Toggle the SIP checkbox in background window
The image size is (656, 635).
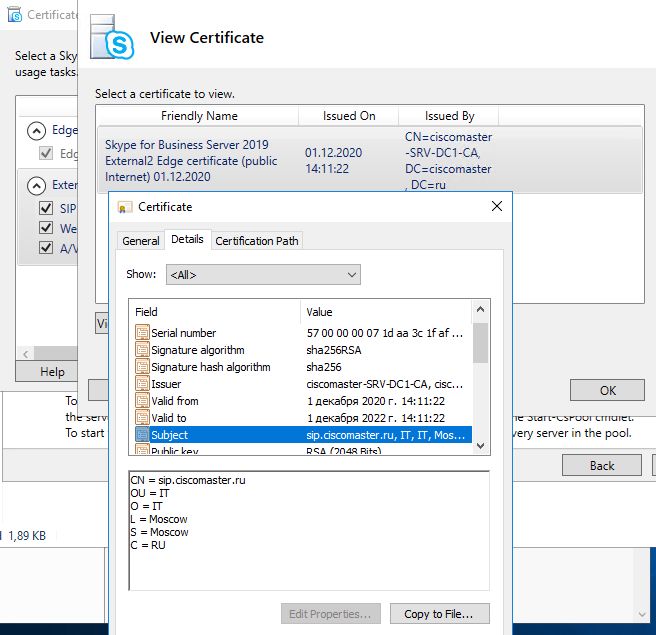coord(46,208)
